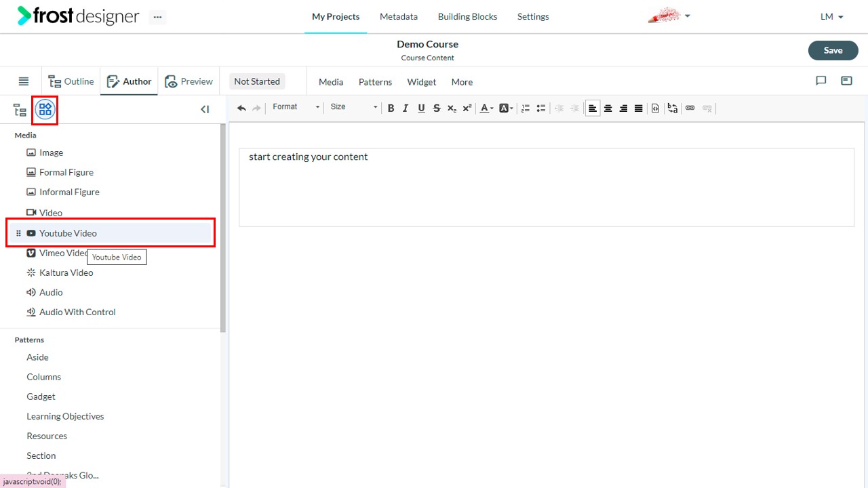Viewport: 868px width, 488px height.
Task: Toggle italic formatting
Action: click(406, 108)
